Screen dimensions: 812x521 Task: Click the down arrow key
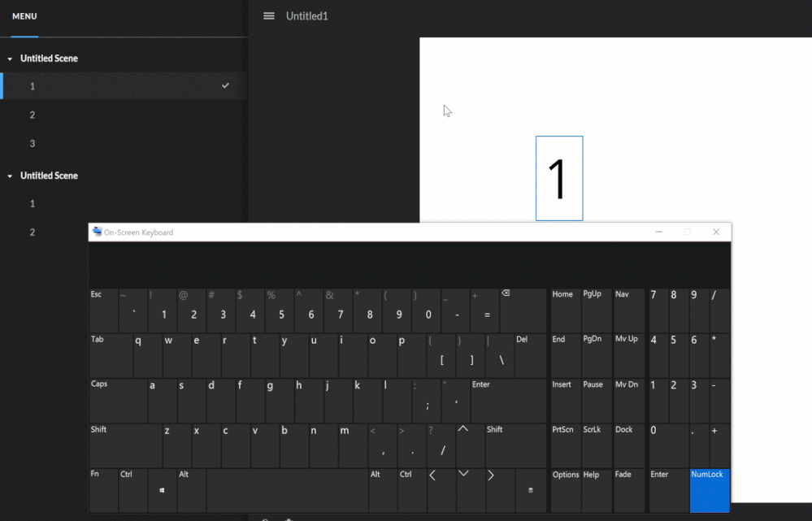pos(471,490)
